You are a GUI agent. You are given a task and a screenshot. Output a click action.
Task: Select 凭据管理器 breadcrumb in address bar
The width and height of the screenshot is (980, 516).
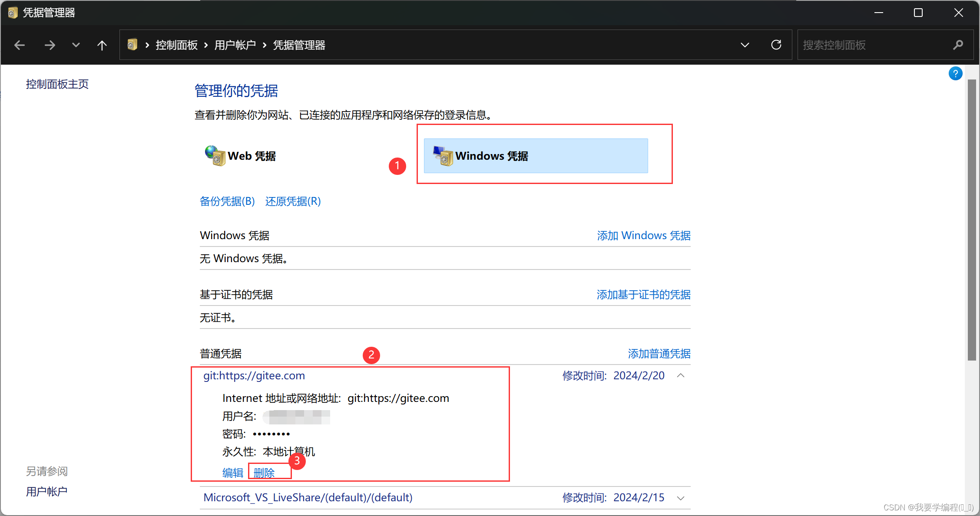(x=299, y=45)
